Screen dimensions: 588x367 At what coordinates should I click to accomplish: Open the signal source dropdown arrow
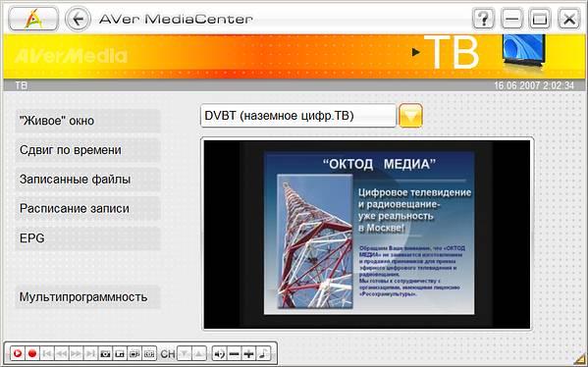click(410, 116)
